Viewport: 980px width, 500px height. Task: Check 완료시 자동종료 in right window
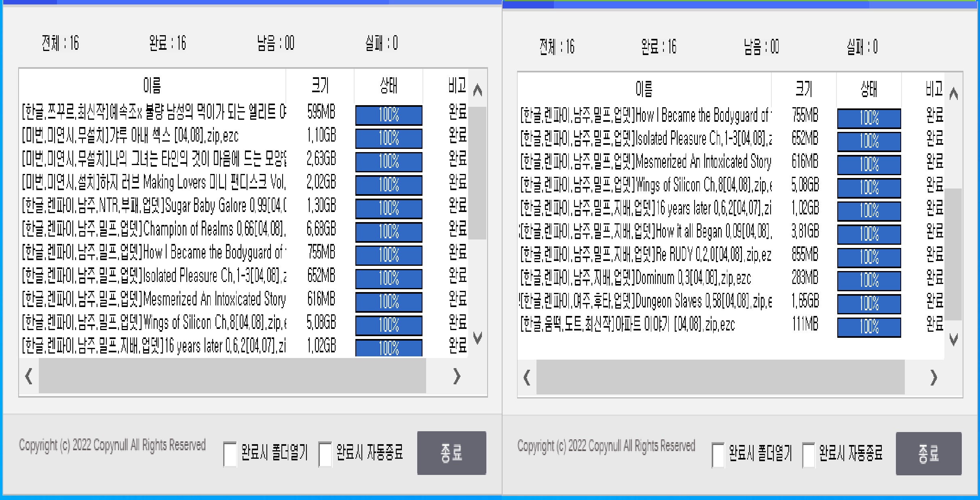(809, 454)
